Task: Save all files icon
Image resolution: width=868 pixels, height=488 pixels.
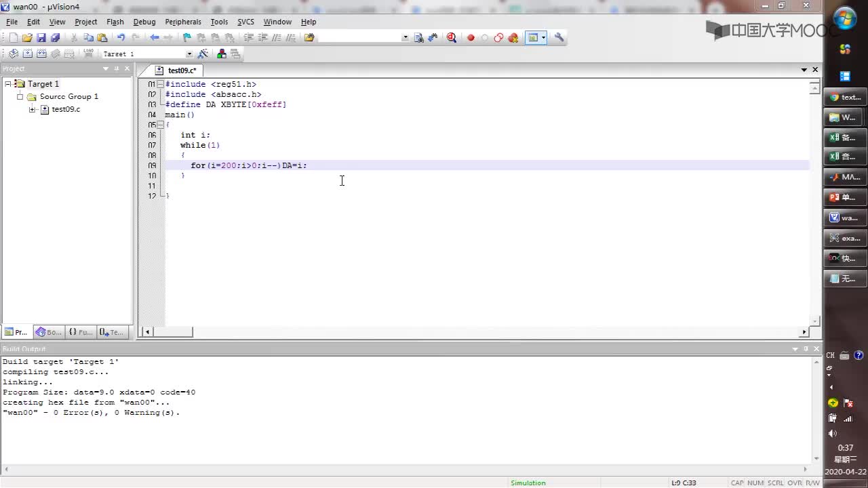Action: pos(56,38)
